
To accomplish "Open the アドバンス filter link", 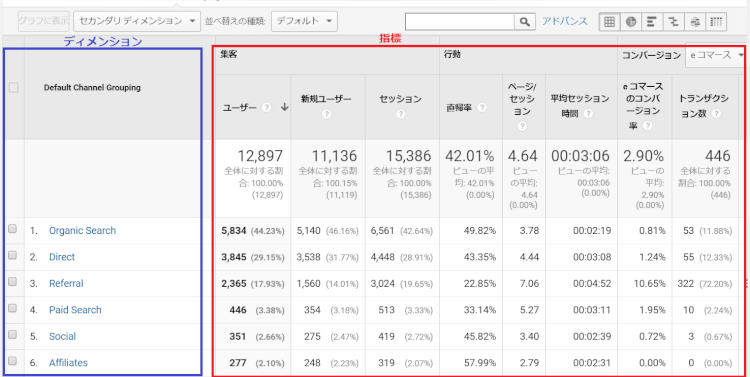I will tap(565, 22).
